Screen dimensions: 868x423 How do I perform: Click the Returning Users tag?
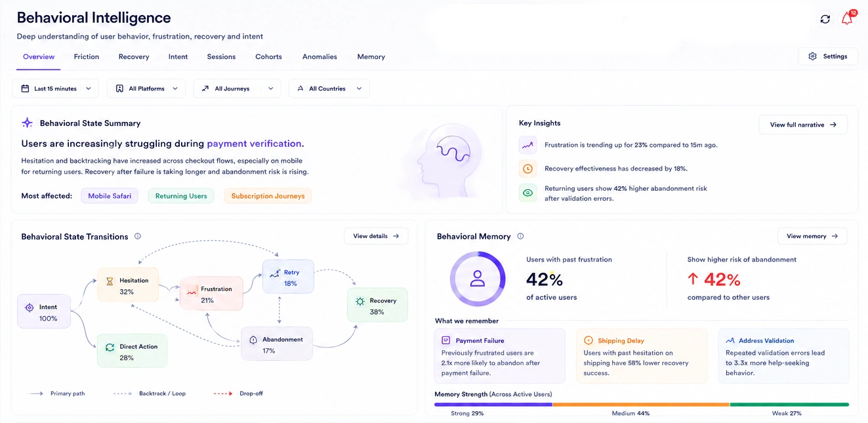click(181, 195)
